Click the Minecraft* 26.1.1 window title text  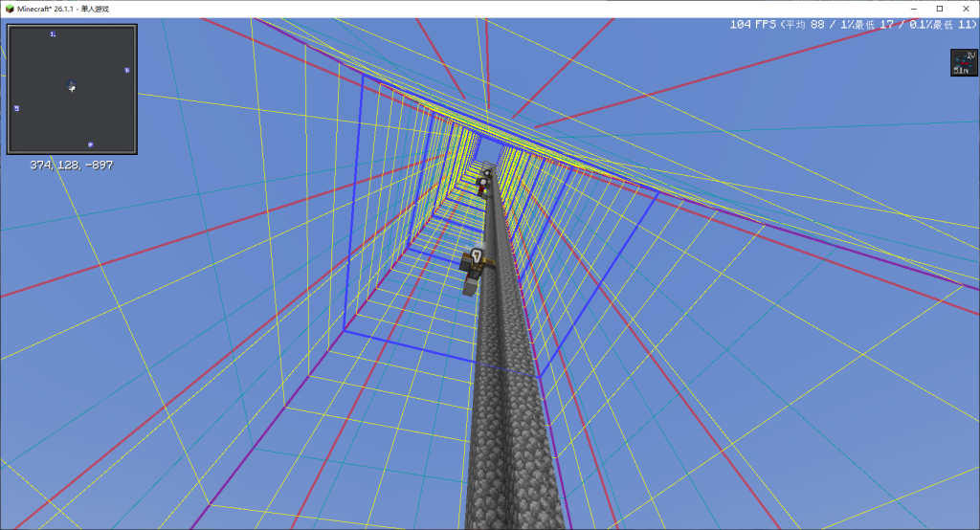(63, 9)
